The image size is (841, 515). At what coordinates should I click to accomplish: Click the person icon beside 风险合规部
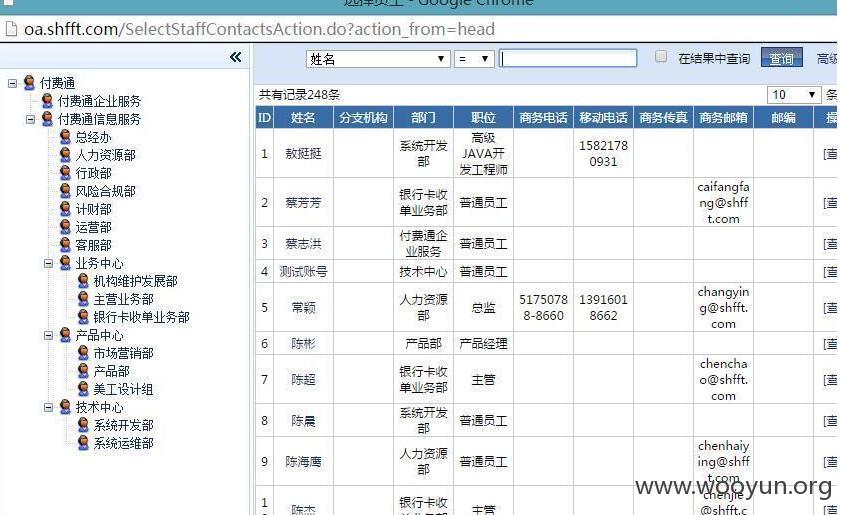65,191
